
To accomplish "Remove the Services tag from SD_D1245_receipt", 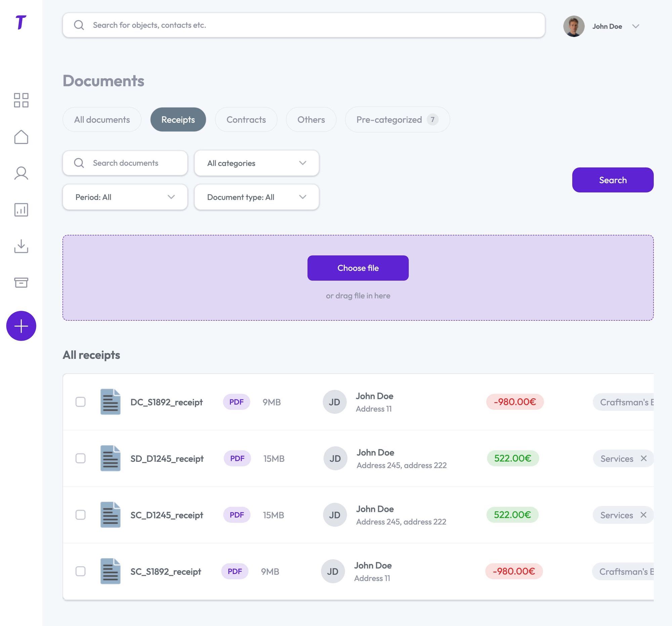I will click(643, 458).
